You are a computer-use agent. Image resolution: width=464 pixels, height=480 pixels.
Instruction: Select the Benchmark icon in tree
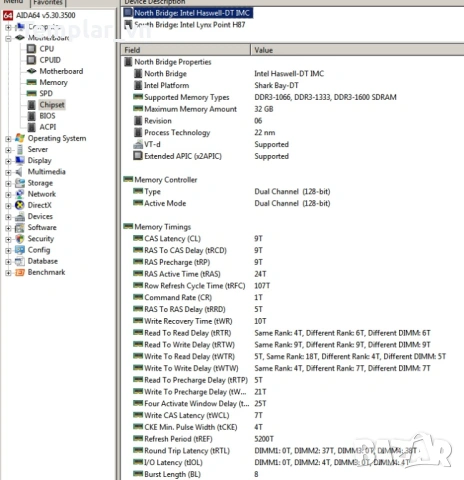pos(20,272)
